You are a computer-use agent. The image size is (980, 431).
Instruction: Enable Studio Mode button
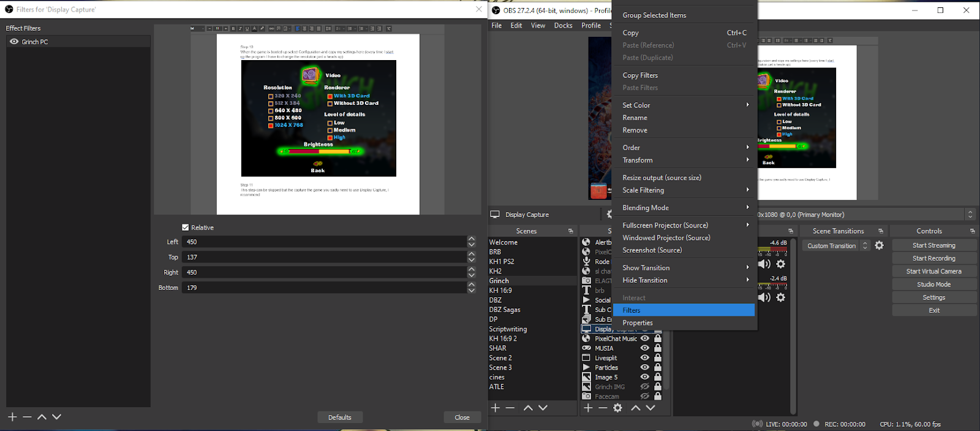tap(934, 284)
